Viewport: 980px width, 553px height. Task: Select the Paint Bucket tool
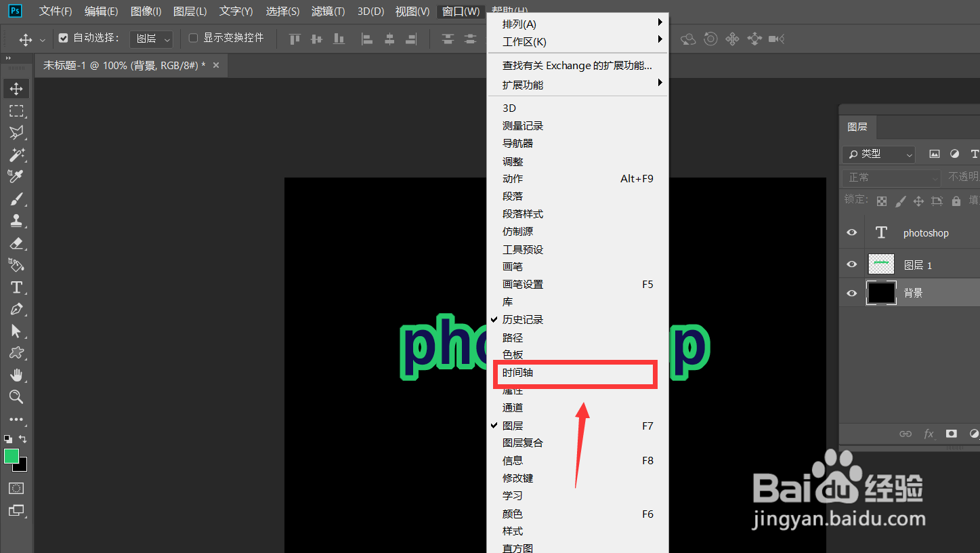coord(16,264)
